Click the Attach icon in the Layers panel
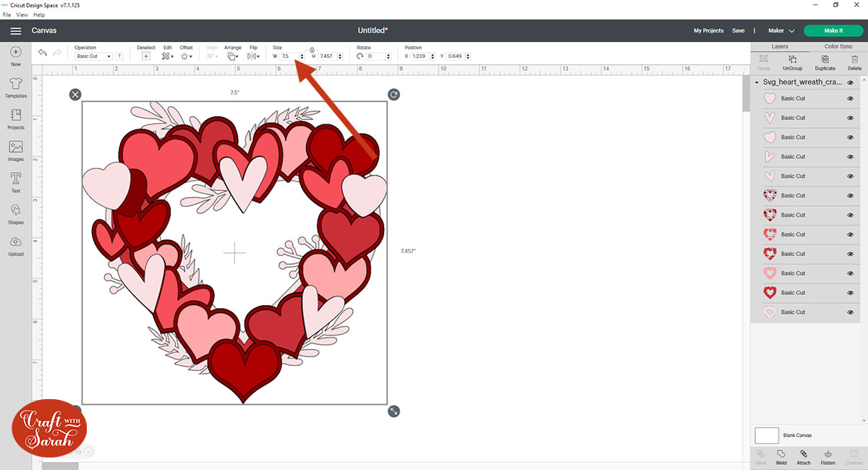The width and height of the screenshot is (868, 470). 804,456
